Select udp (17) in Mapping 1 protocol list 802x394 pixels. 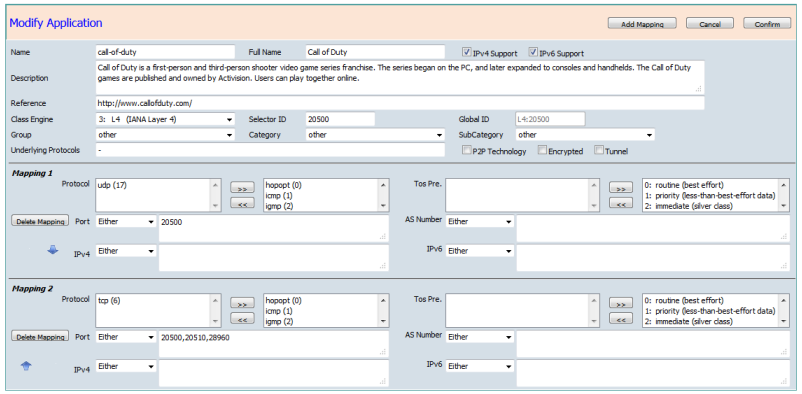coord(112,185)
